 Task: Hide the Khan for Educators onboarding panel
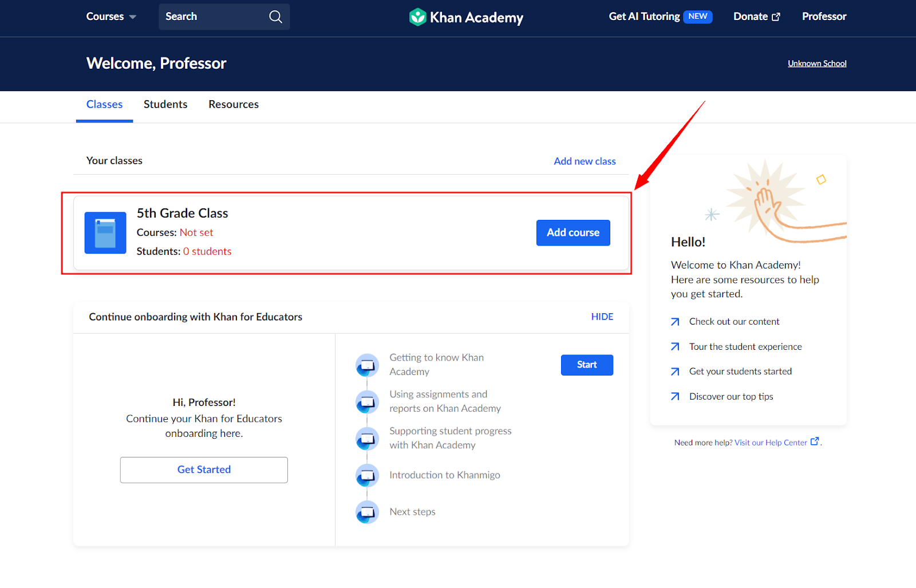tap(602, 317)
